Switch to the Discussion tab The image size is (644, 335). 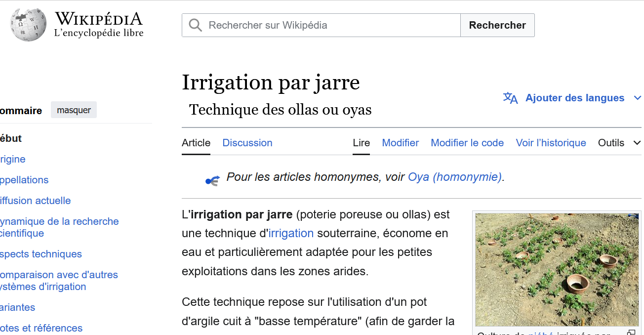point(247,143)
